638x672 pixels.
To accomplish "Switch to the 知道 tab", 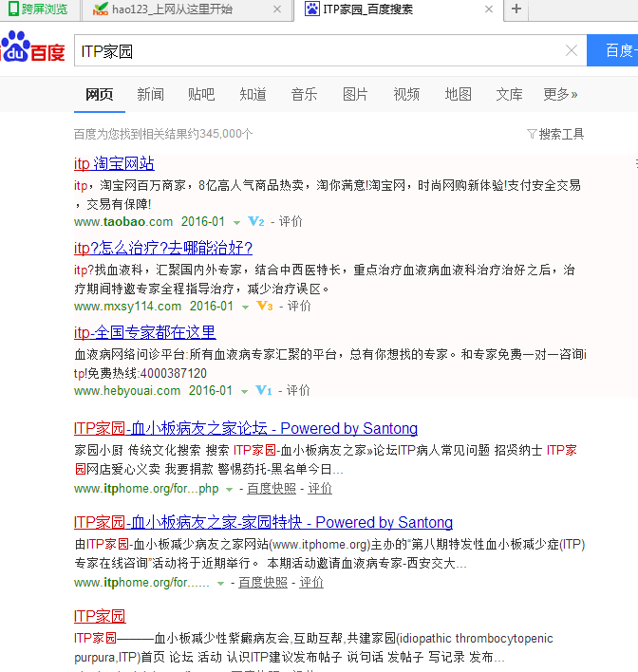I will point(253,94).
